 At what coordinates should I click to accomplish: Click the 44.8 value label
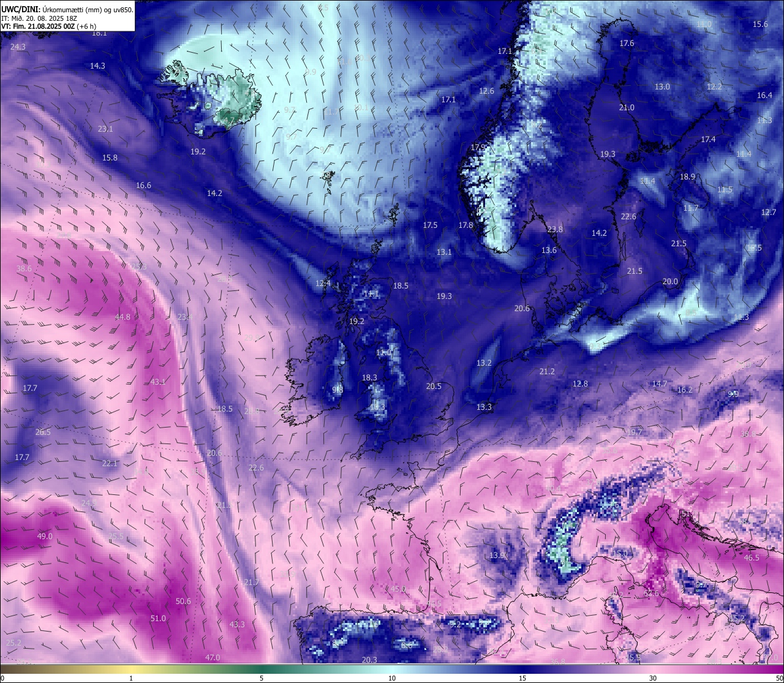click(123, 317)
